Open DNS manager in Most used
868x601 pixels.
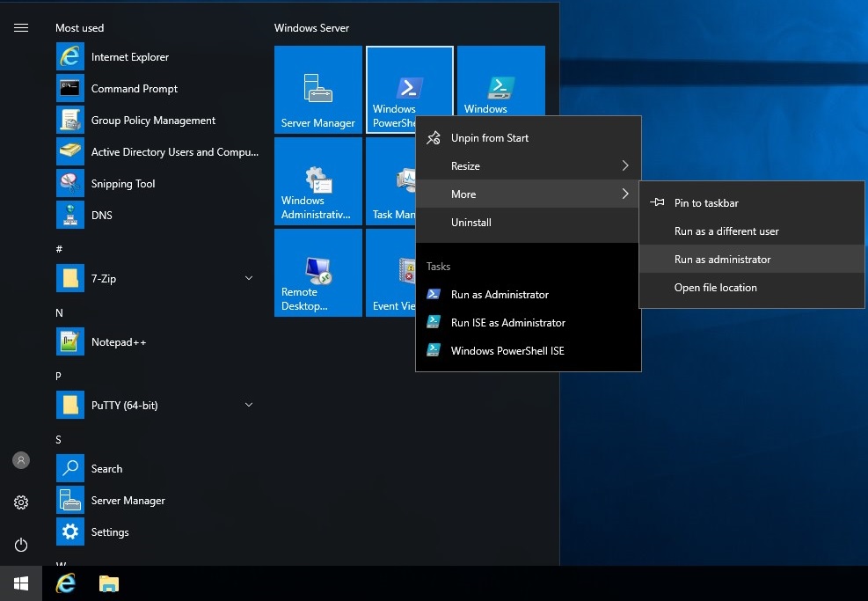click(x=101, y=216)
